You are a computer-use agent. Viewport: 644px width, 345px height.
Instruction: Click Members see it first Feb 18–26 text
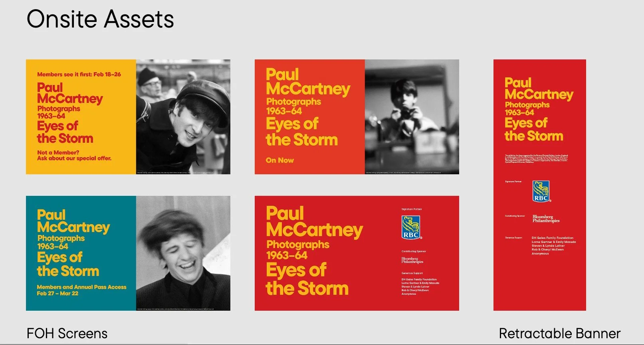[79, 74]
